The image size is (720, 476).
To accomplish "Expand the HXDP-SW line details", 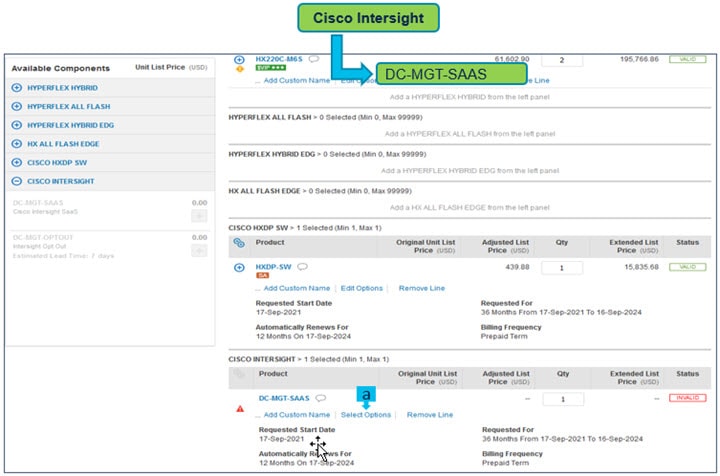I will click(239, 268).
